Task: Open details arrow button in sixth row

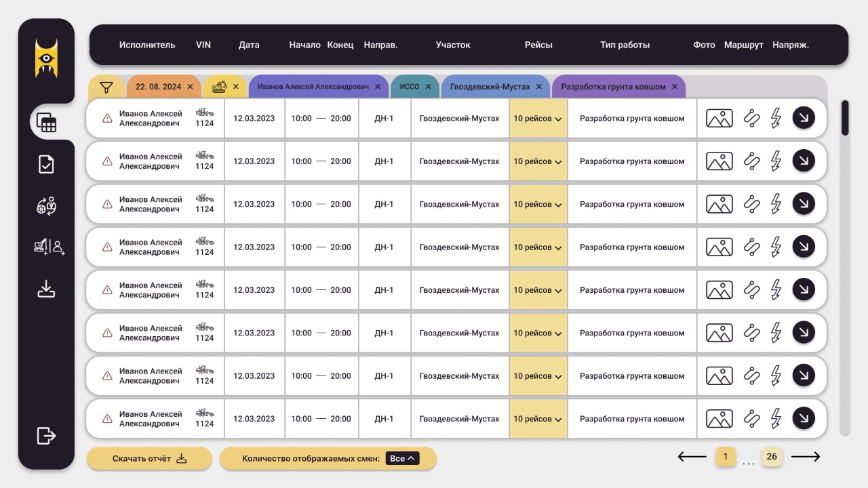Action: click(804, 332)
